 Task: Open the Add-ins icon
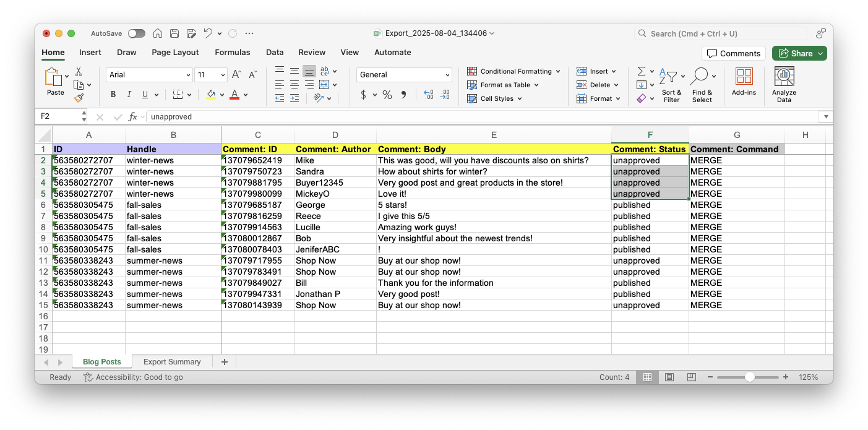pos(744,77)
